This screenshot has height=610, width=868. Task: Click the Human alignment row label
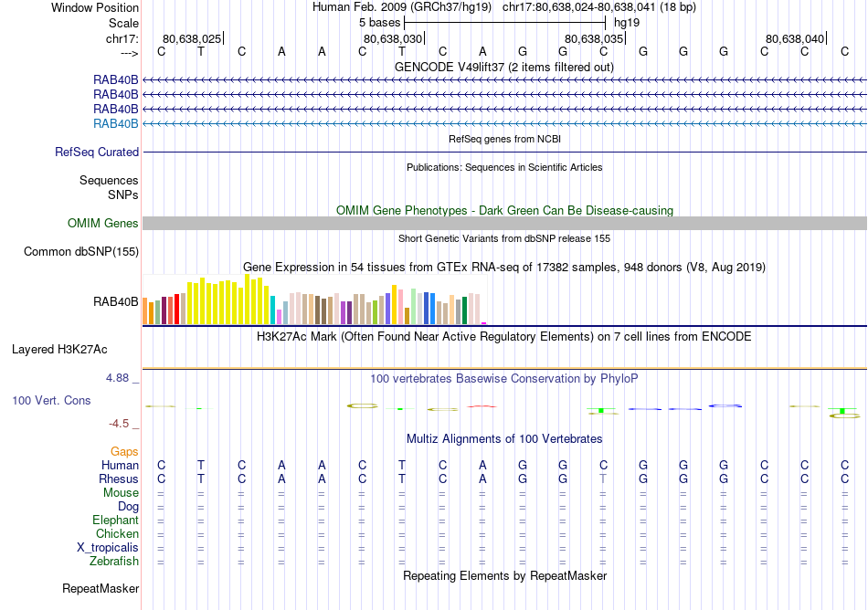(x=120, y=465)
